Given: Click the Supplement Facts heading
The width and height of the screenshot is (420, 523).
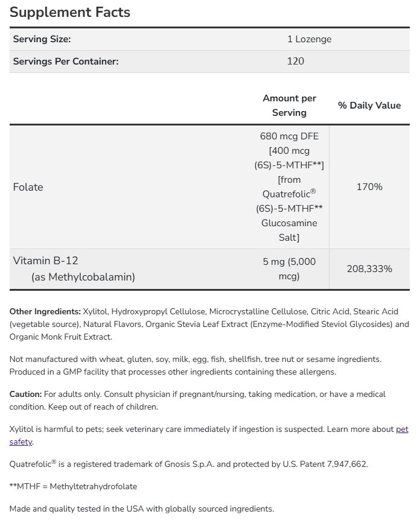Looking at the screenshot, I should 70,13.
